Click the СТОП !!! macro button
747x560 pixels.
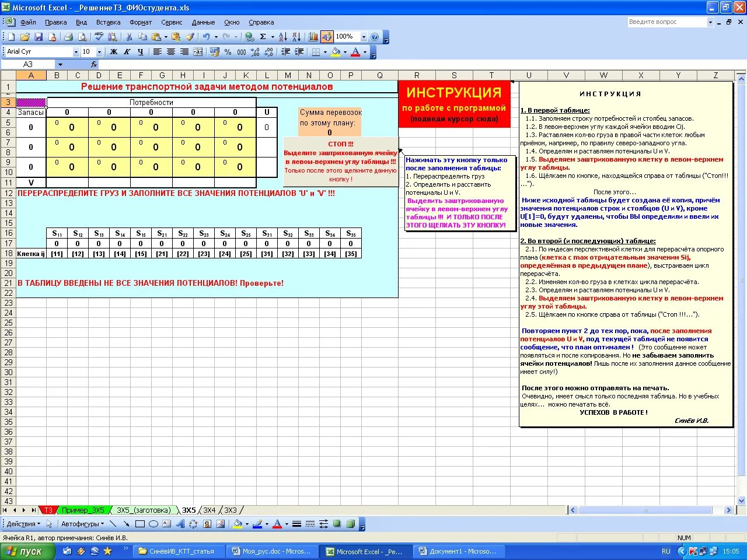(340, 162)
